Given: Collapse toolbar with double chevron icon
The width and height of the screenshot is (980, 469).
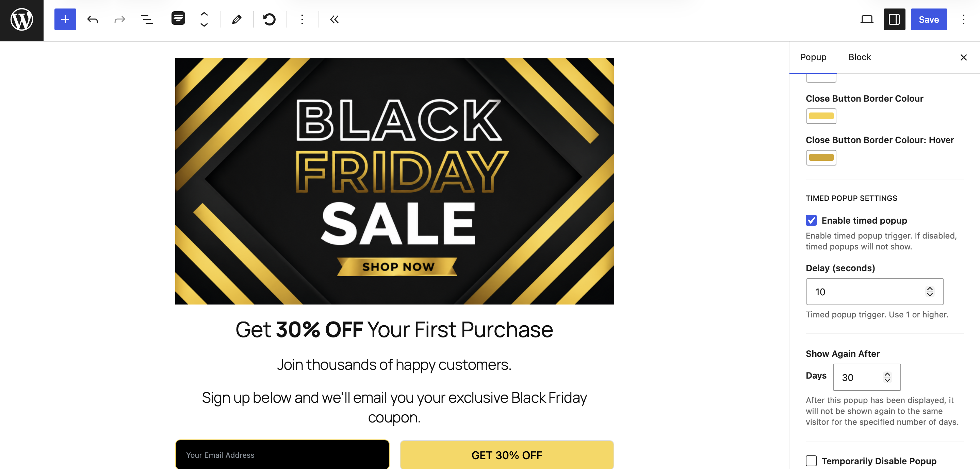Looking at the screenshot, I should (334, 19).
